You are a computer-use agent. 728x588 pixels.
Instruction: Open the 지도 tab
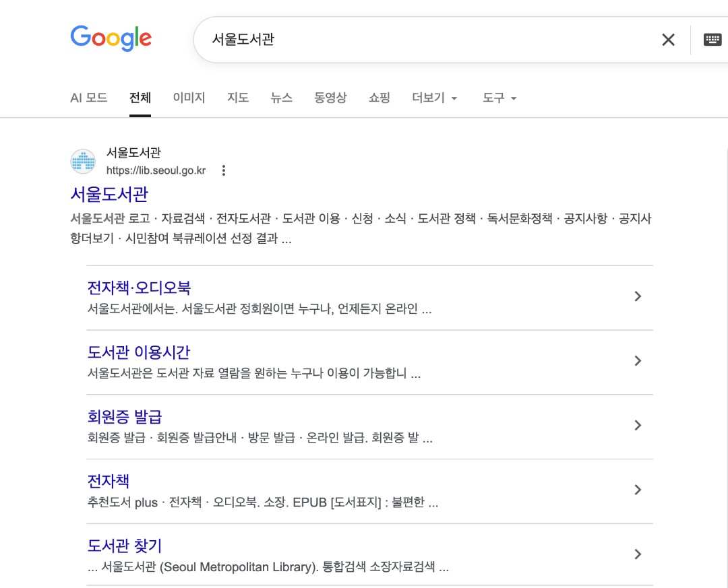(238, 98)
